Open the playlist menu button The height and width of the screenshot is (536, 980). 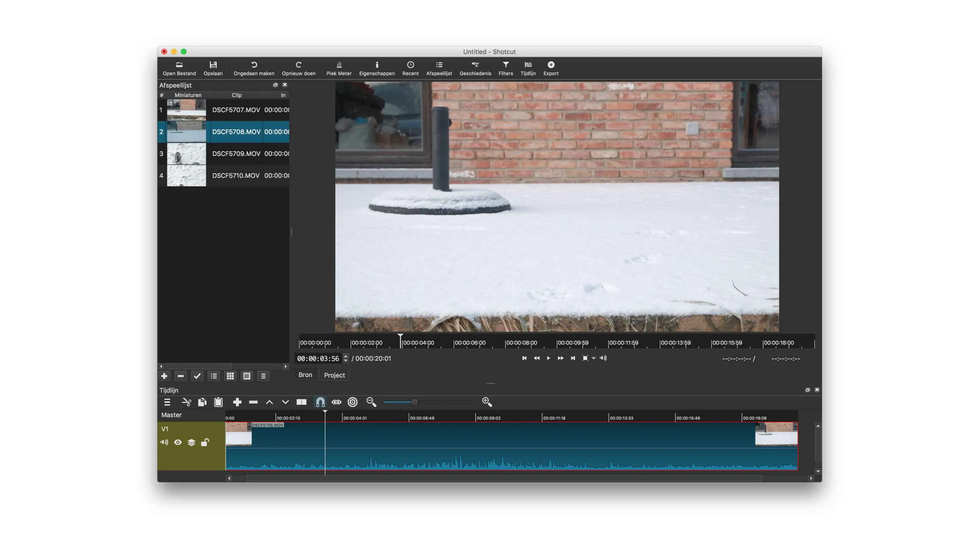[263, 376]
